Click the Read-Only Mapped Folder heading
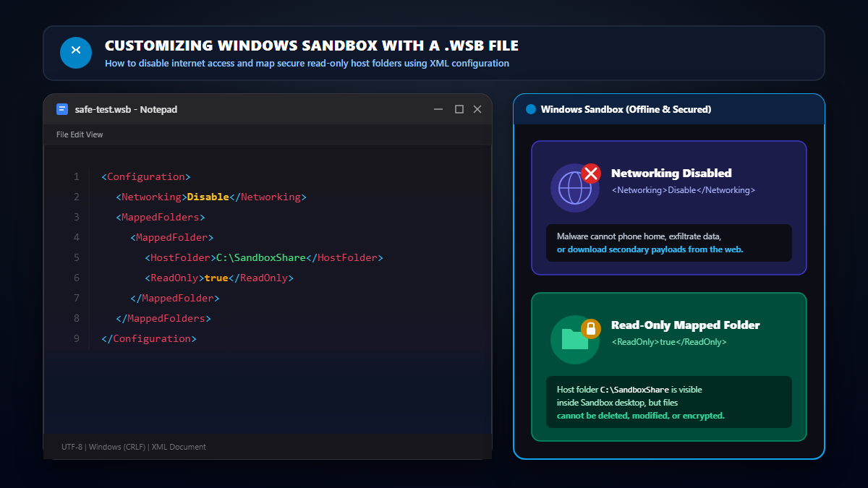 pyautogui.click(x=686, y=325)
